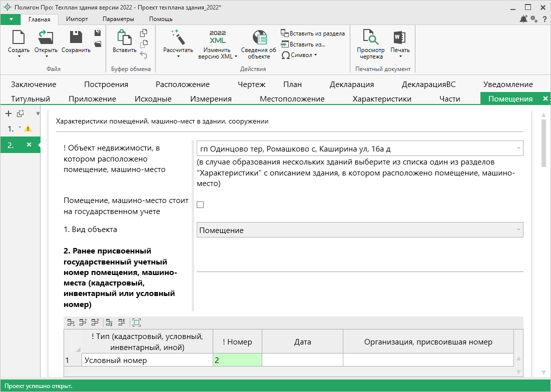Switch to the Характеристики tab
This screenshot has width=551, height=392.
pyautogui.click(x=381, y=98)
